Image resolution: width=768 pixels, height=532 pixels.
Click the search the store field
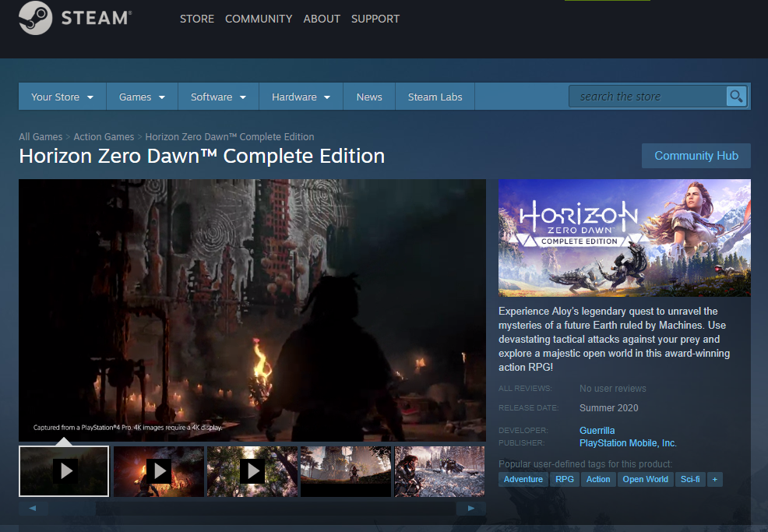647,97
